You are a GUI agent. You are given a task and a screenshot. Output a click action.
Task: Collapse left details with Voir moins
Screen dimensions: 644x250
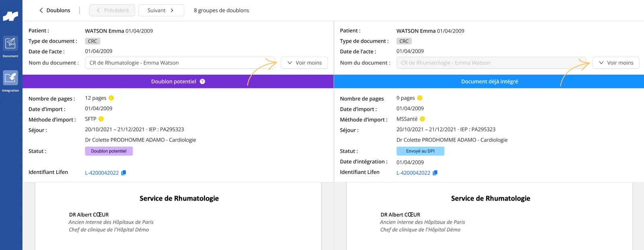304,63
